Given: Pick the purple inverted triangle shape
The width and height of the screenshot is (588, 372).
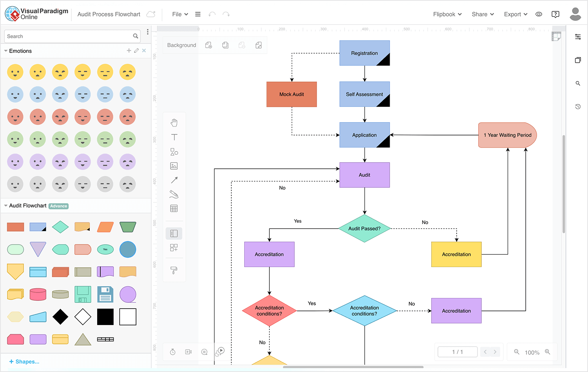Looking at the screenshot, I should (x=38, y=249).
